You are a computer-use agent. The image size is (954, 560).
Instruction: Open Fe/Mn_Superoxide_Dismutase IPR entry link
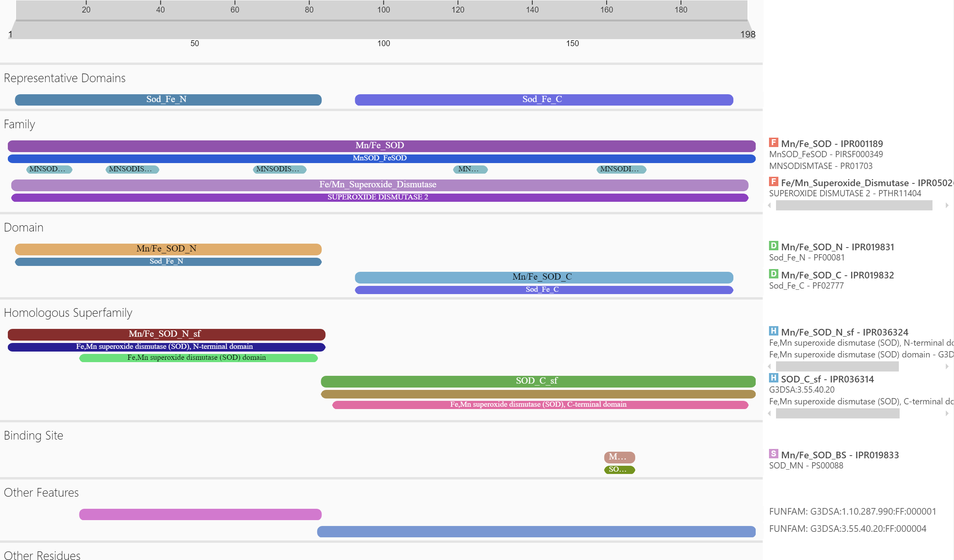pos(867,183)
